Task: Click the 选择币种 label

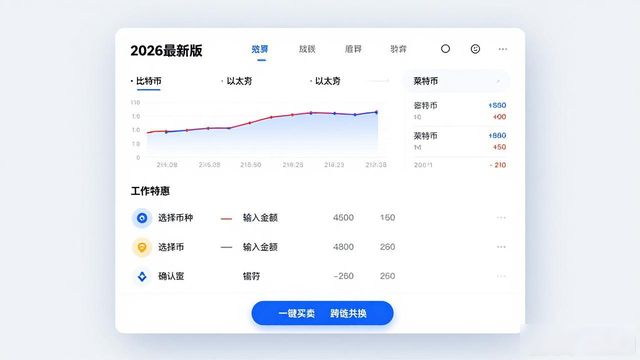Action: tap(176, 218)
